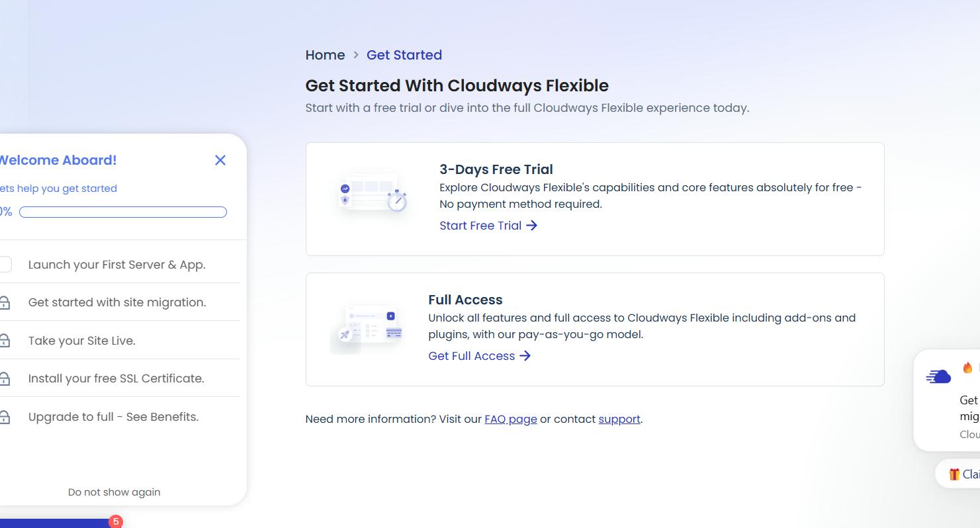Click the onboarding progress bar
The height and width of the screenshot is (528, 980).
pos(123,212)
